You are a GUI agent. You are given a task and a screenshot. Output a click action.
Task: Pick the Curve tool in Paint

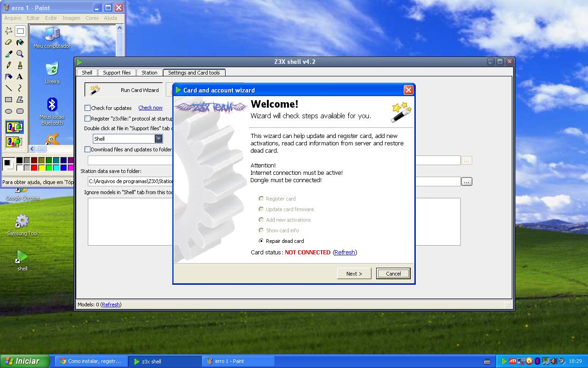20,88
